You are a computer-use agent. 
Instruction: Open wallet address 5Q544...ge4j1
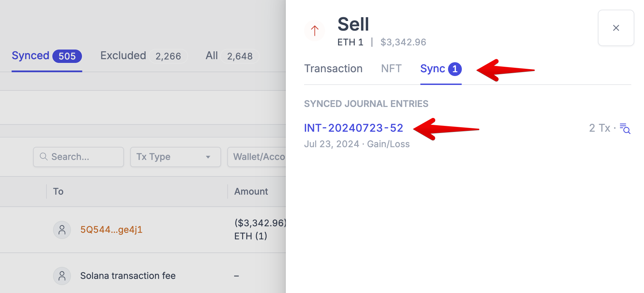111,230
